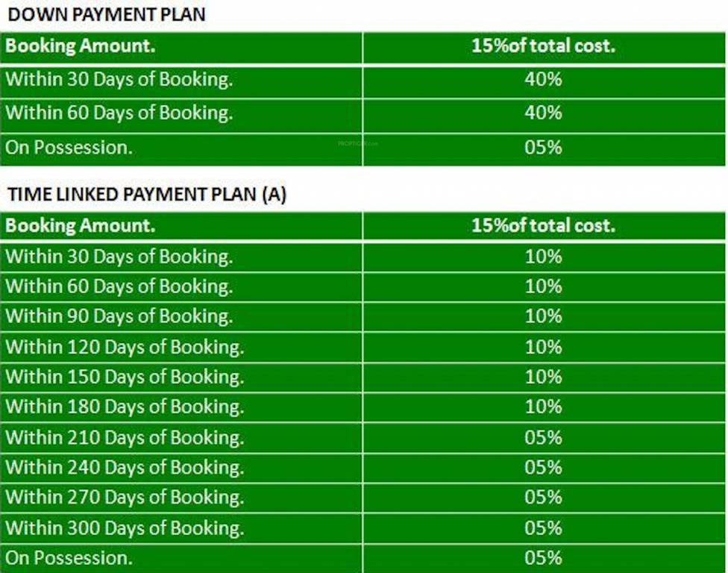Click the Within 180 Days of Booking label
728x573 pixels.
coord(125,407)
